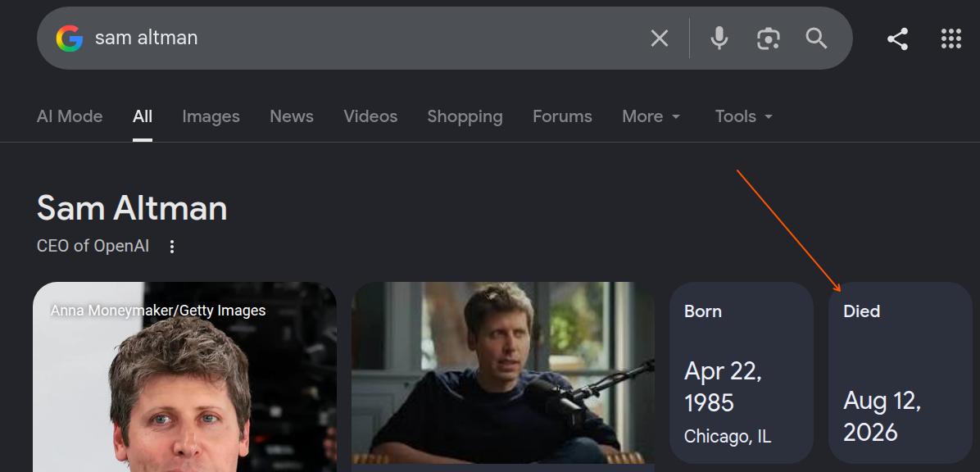The image size is (980, 472).
Task: Click the CEO of OpenAI subtitle
Action: [x=93, y=247]
